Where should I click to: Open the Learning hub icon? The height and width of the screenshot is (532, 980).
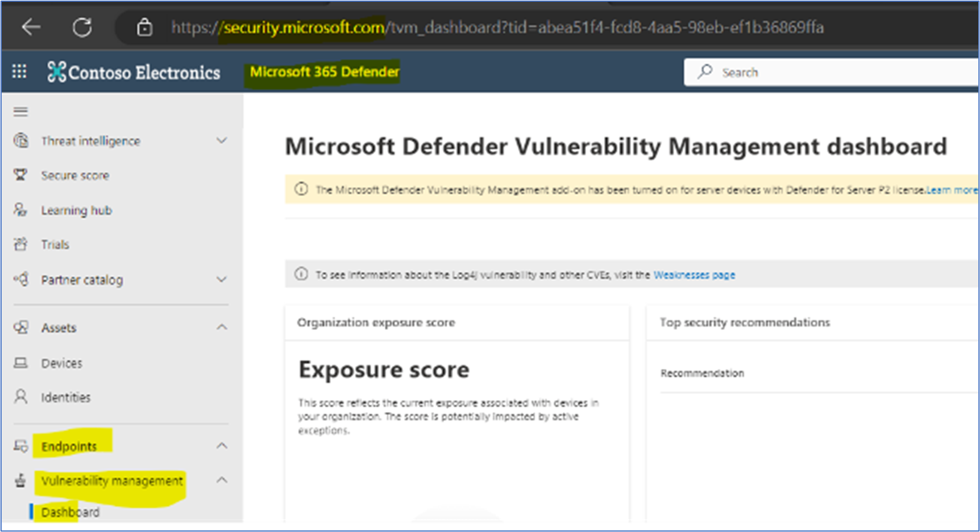pyautogui.click(x=20, y=210)
